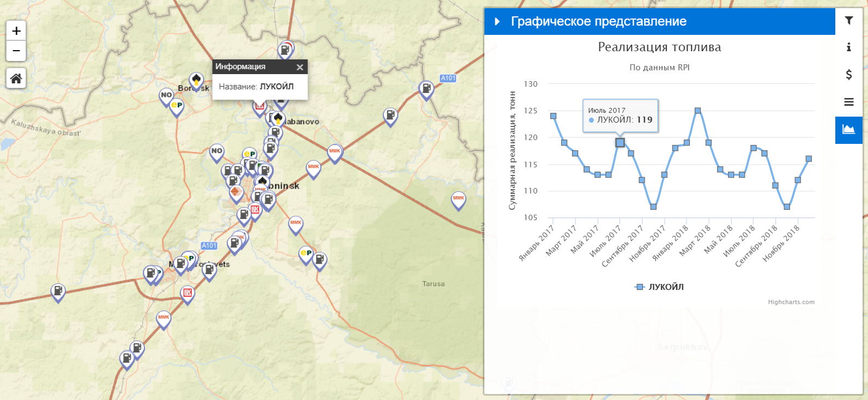Select the last data point on the chart
The image size is (868, 400).
point(809,159)
